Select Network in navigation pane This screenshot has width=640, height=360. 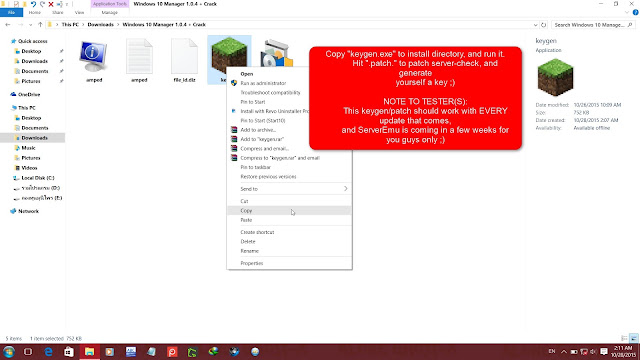28,211
